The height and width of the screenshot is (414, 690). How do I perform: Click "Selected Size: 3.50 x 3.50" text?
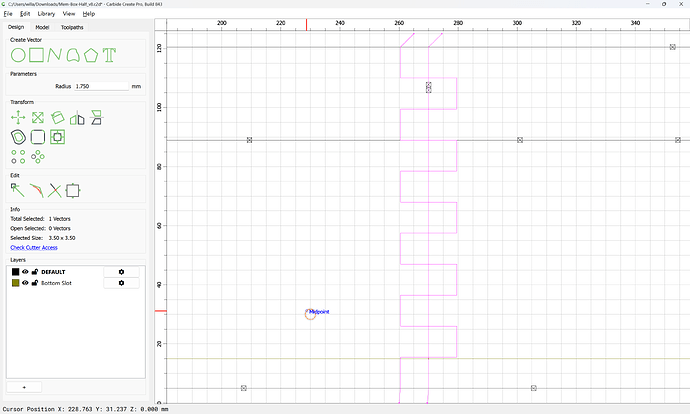pos(43,238)
